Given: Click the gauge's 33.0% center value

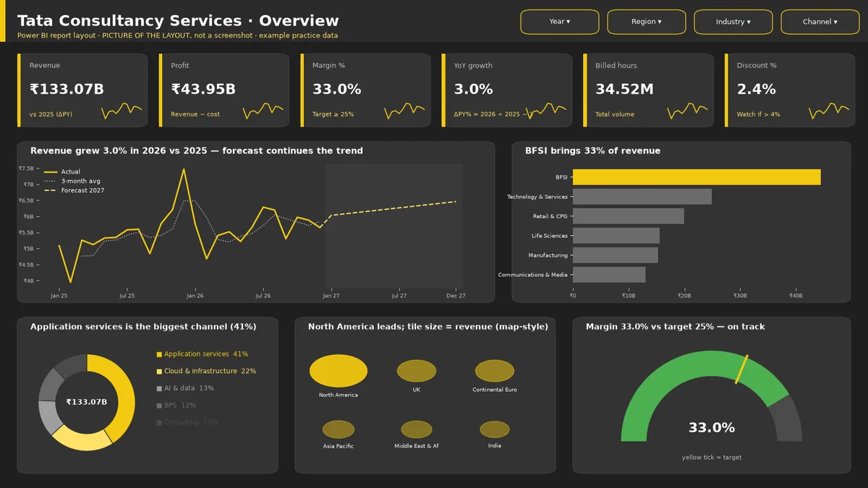Looking at the screenshot, I should click(x=712, y=428).
